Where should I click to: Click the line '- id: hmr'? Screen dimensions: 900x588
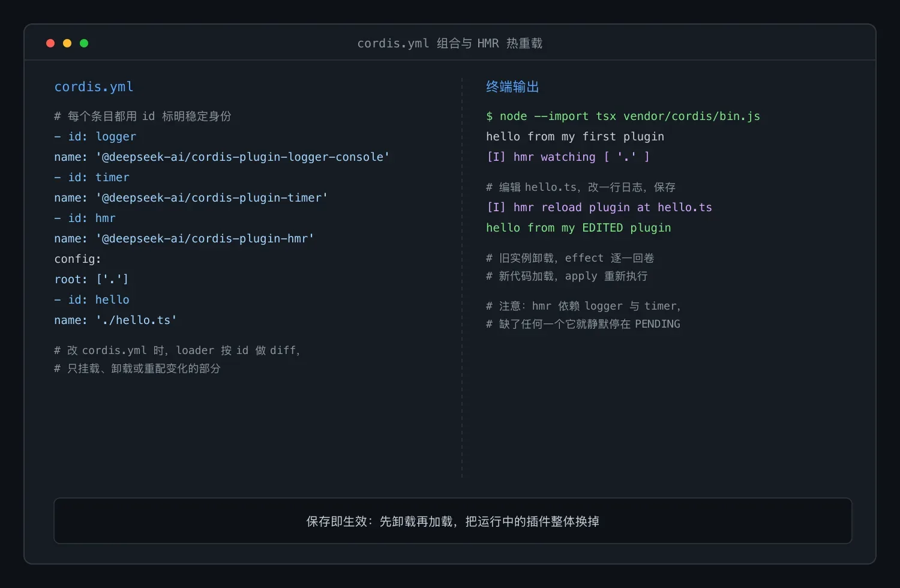85,218
